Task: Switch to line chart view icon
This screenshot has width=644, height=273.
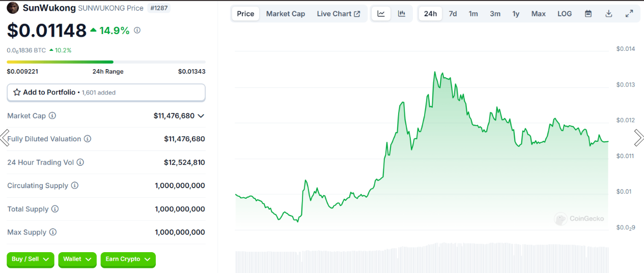Action: pyautogui.click(x=381, y=14)
